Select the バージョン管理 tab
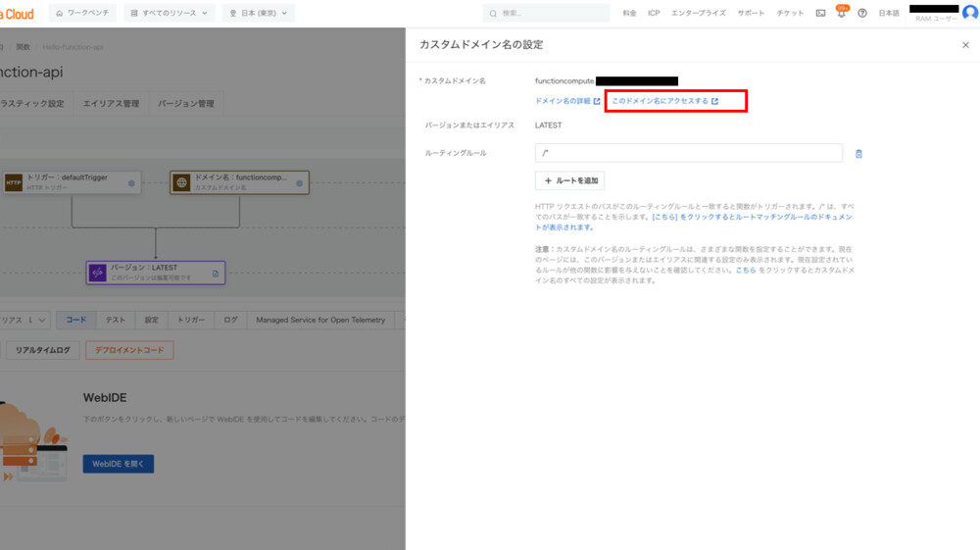This screenshot has width=980, height=550. tap(185, 104)
